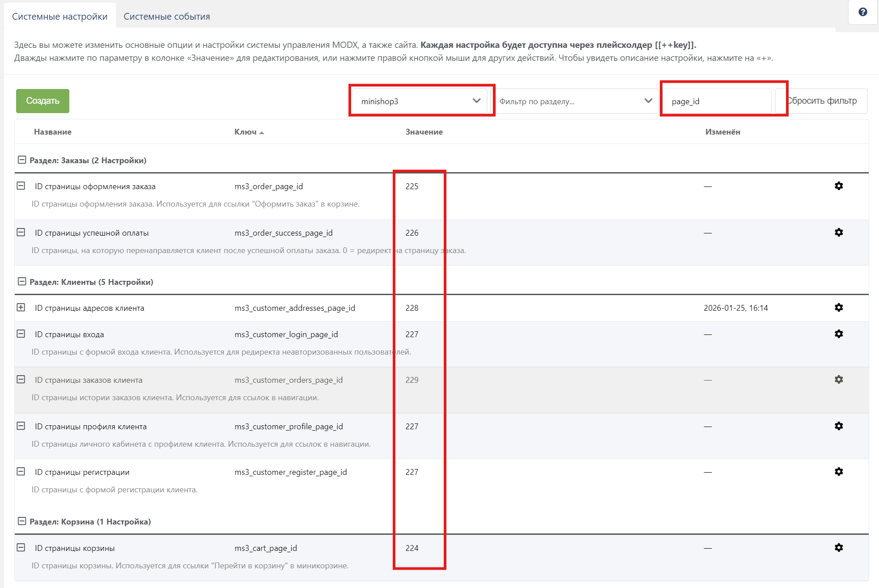
Task: Click the green Создать button
Action: click(42, 101)
